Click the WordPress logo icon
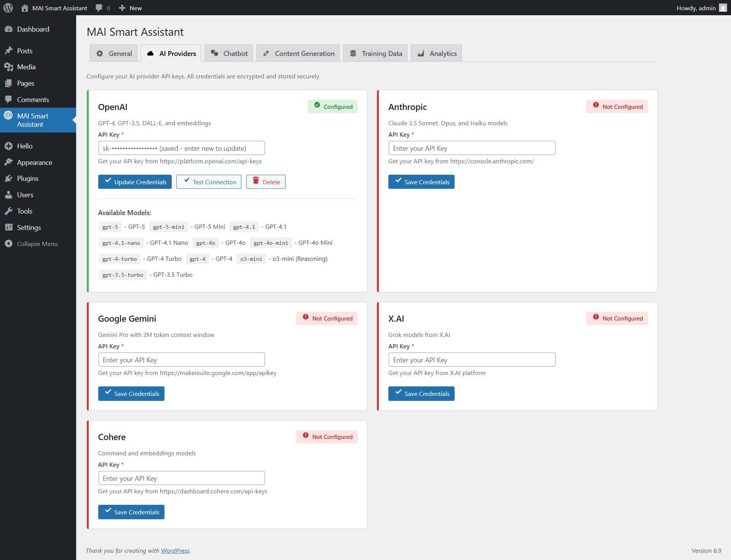The width and height of the screenshot is (731, 560). coord(8,8)
